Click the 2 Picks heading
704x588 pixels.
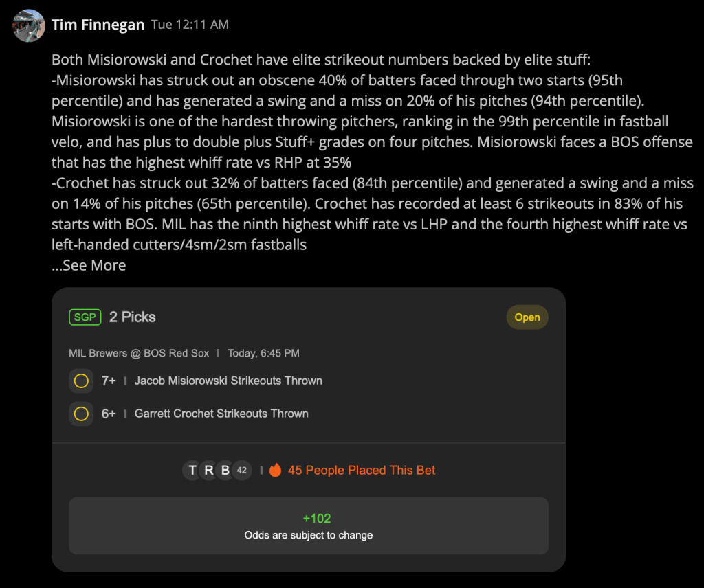tap(133, 317)
